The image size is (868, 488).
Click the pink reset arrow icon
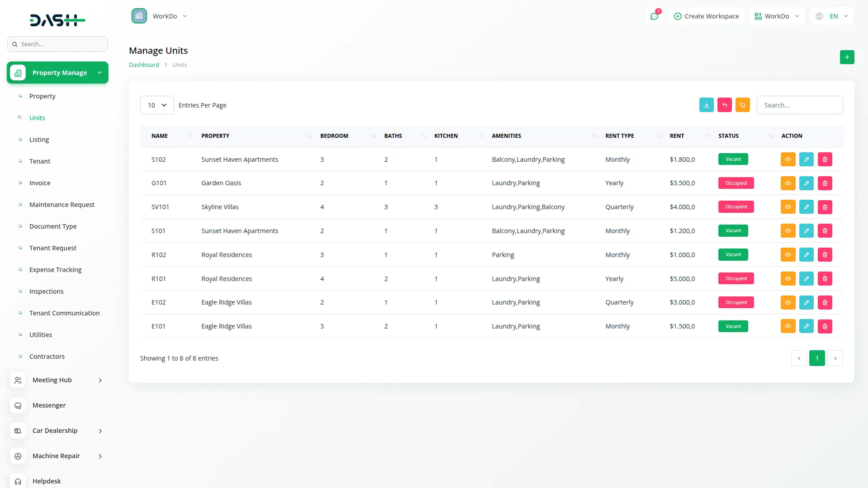pos(724,105)
